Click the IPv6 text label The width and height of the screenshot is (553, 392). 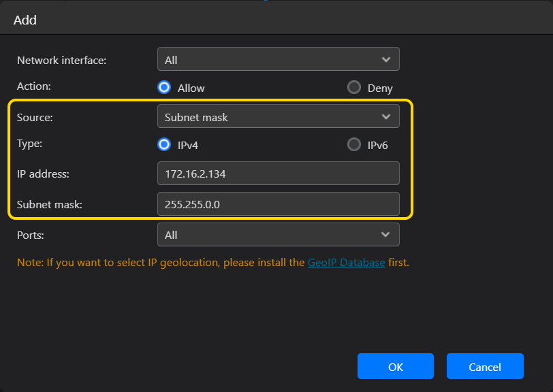point(377,145)
